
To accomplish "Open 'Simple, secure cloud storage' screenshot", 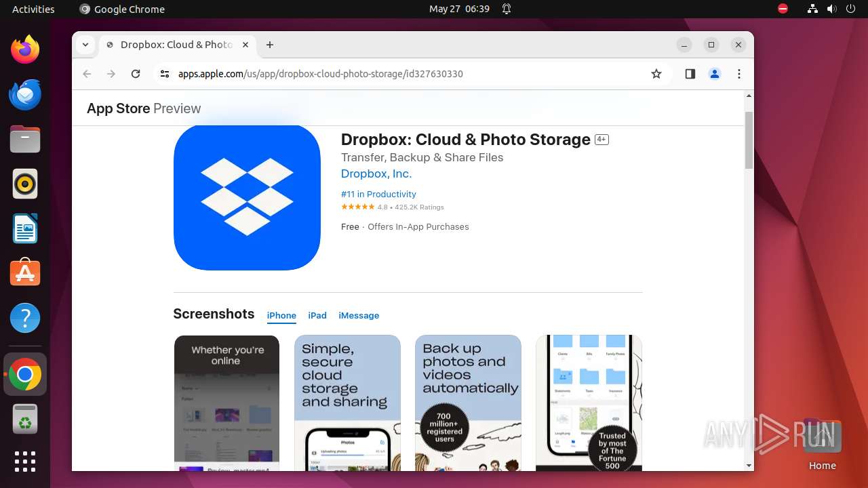I will coord(347,403).
